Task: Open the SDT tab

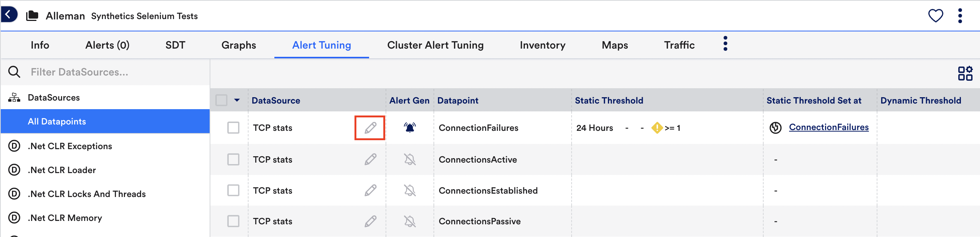Action: (x=175, y=45)
